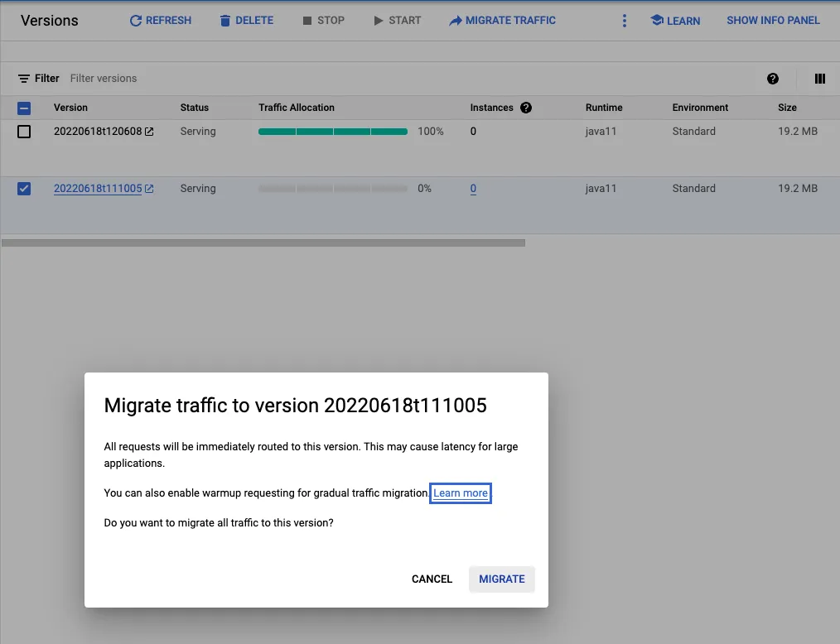Click the MIGRATE button to confirm migration

pos(501,579)
